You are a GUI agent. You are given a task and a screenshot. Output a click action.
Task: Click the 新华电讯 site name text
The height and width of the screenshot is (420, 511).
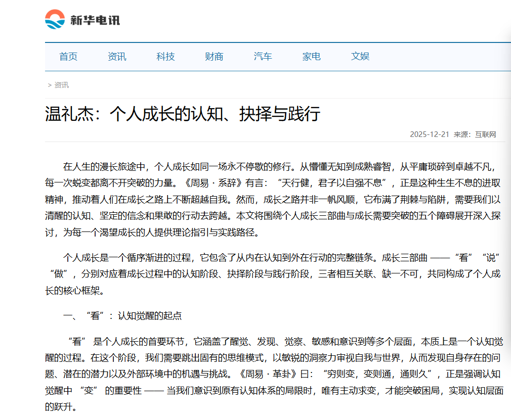point(95,20)
